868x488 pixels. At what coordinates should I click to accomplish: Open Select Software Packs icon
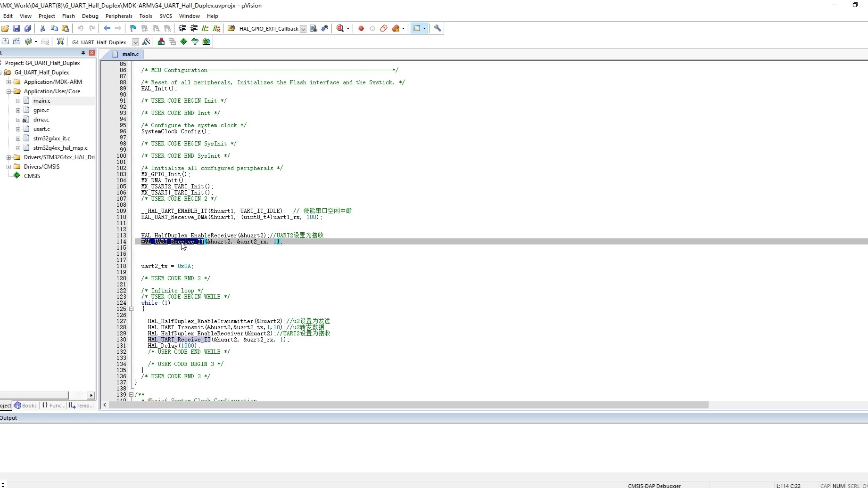click(195, 41)
